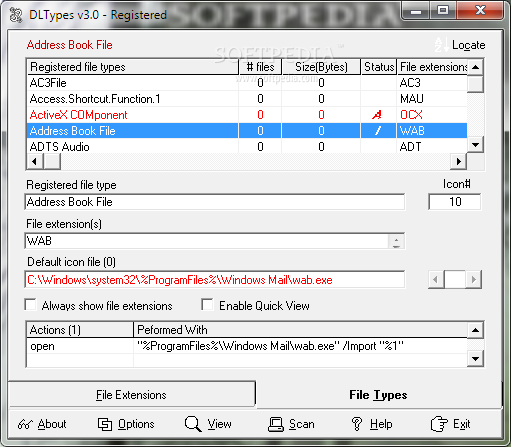
Task: Sort by Size(Bytes) column header
Action: (321, 67)
